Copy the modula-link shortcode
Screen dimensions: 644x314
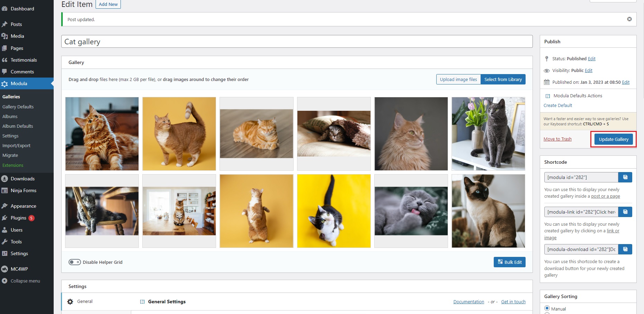coord(625,212)
